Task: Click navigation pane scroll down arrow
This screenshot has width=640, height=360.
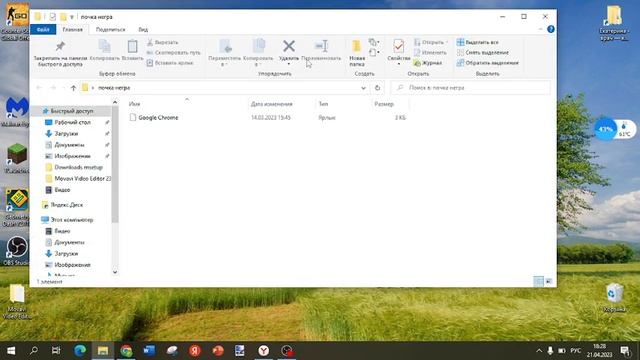Action: [115, 272]
